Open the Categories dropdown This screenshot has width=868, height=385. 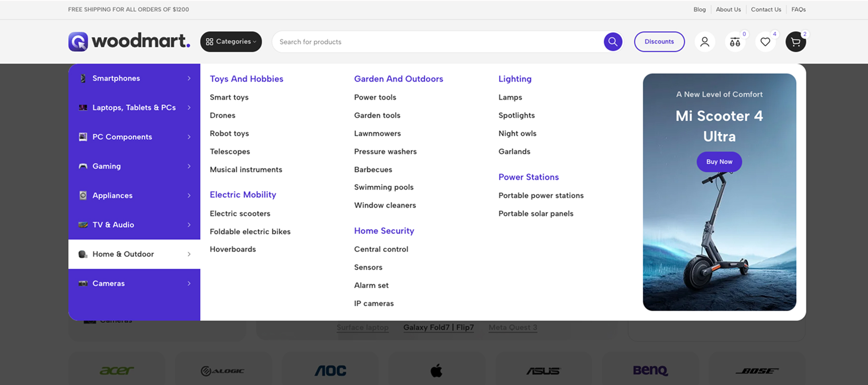coord(231,42)
